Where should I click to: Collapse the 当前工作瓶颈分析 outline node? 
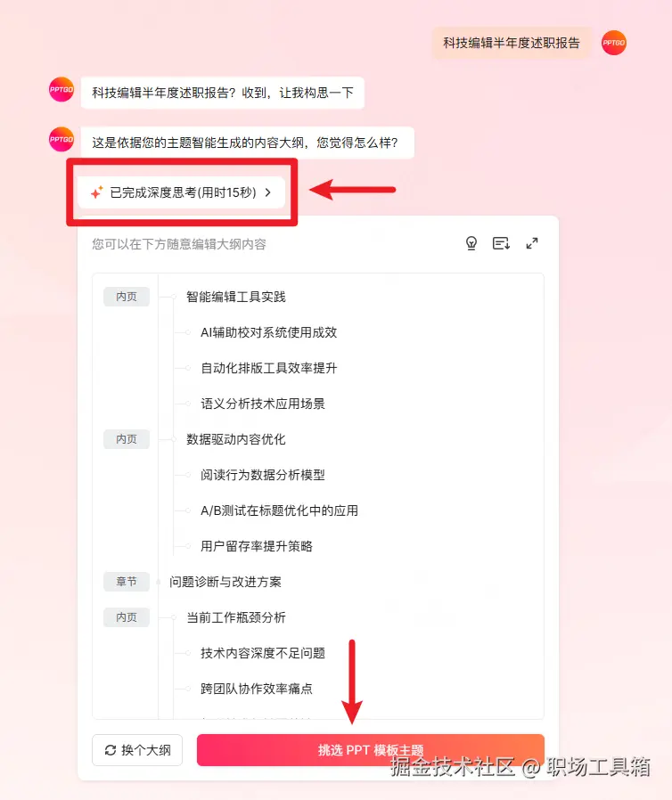tap(174, 617)
